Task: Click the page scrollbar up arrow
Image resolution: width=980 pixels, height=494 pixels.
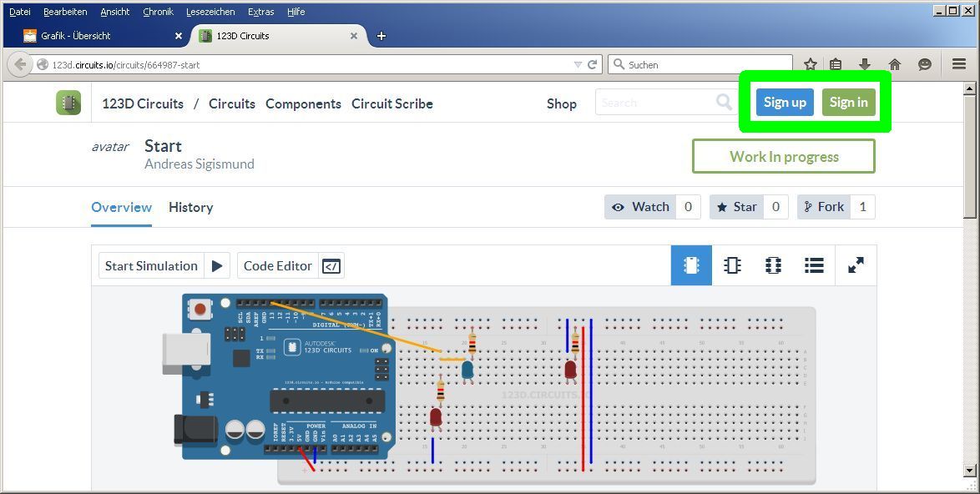Action: click(969, 88)
